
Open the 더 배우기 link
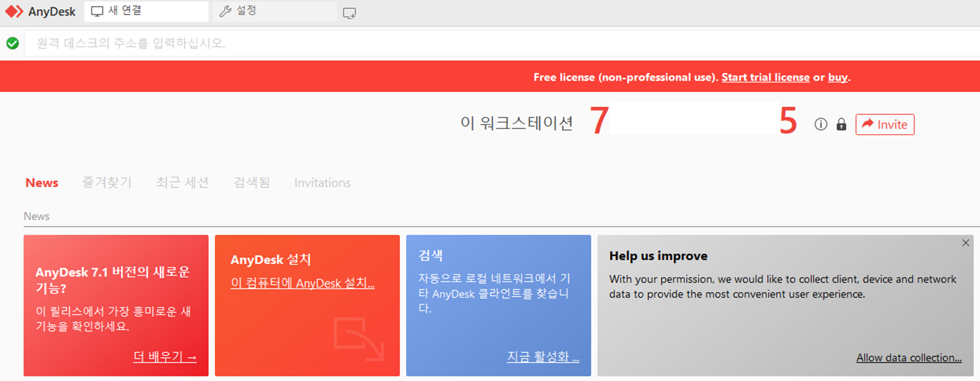coord(165,357)
